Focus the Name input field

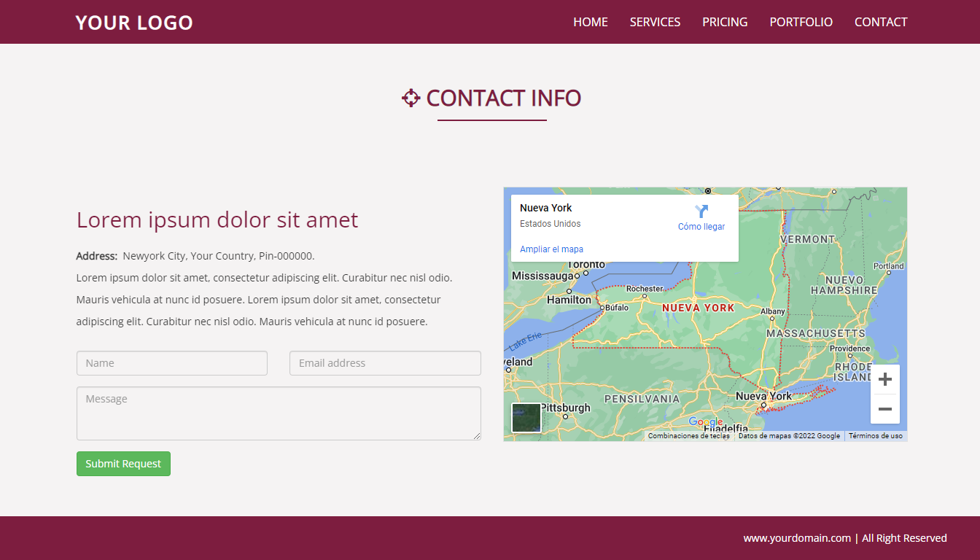172,363
